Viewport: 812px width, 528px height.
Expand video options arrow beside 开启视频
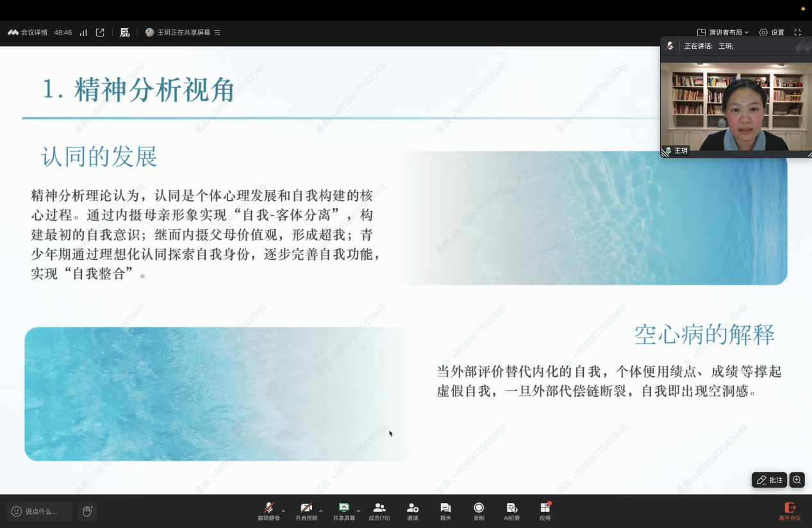(321, 511)
